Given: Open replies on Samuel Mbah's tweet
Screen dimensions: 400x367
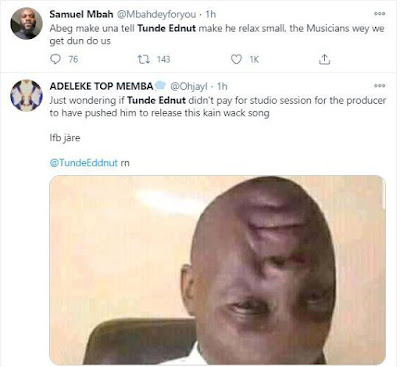Looking at the screenshot, I should (x=55, y=59).
